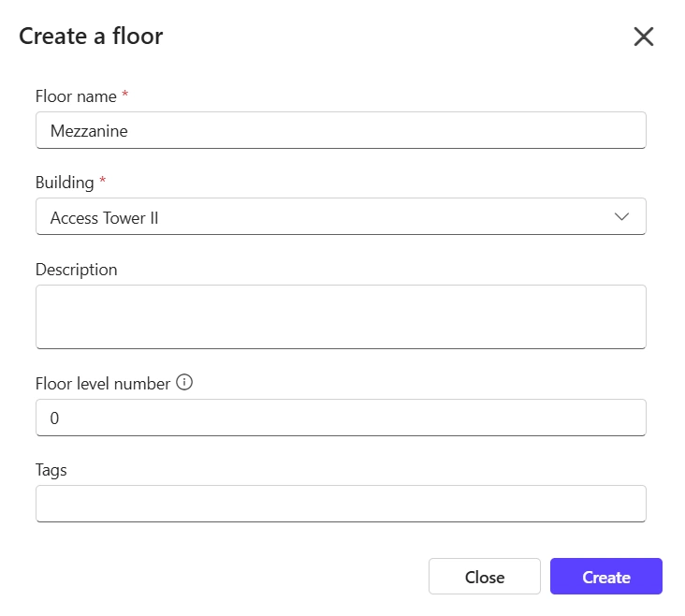Viewport: 685px width, 616px height.
Task: Click the Tags label
Action: [x=51, y=470]
